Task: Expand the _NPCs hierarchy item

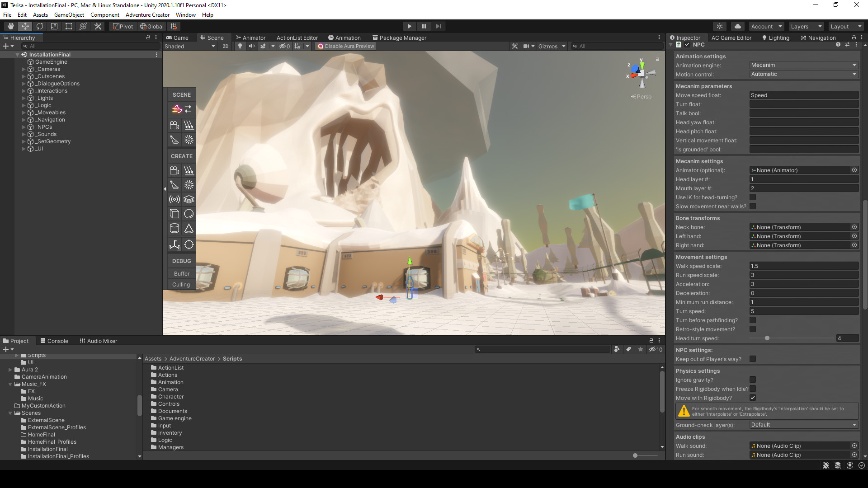Action: pos(24,127)
